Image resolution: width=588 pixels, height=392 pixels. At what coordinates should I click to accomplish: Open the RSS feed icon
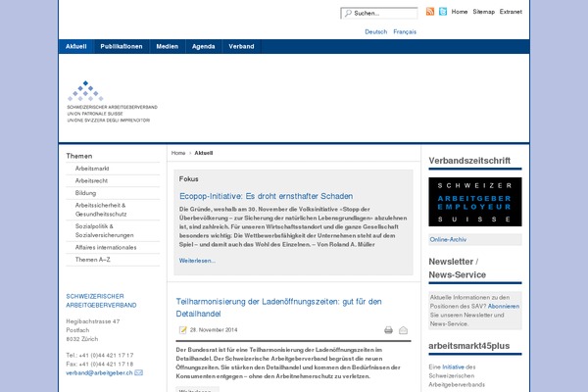coord(430,12)
